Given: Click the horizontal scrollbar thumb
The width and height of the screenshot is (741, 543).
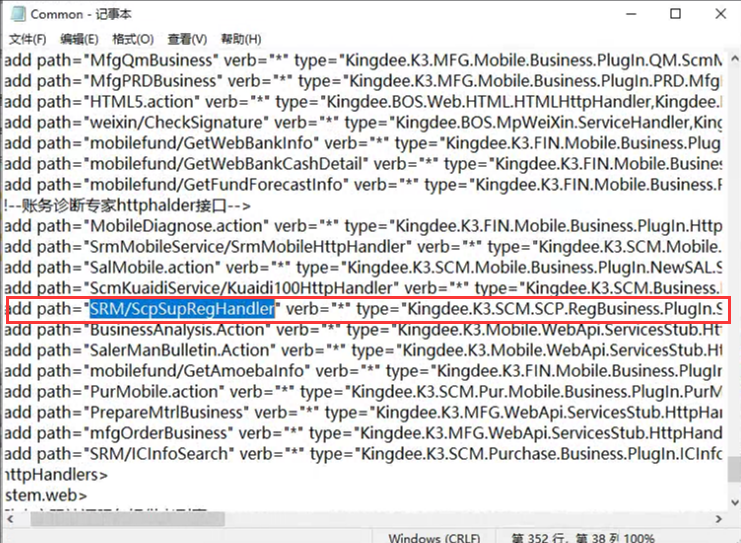Looking at the screenshot, I should click(128, 519).
